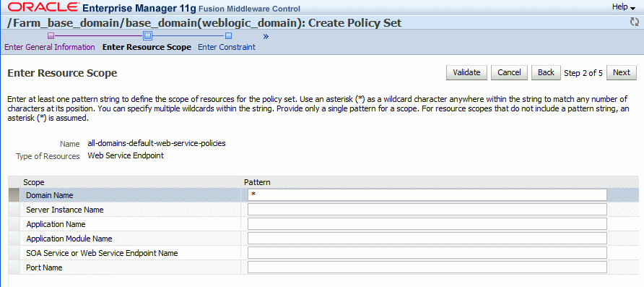Image resolution: width=644 pixels, height=287 pixels.
Task: Focus the Server Instance Name pattern field
Action: coord(427,210)
